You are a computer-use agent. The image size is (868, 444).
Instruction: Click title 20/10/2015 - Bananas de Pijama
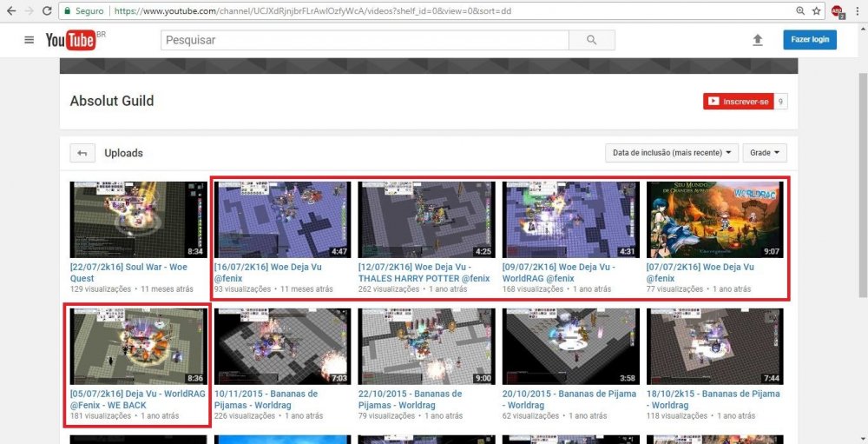click(569, 399)
